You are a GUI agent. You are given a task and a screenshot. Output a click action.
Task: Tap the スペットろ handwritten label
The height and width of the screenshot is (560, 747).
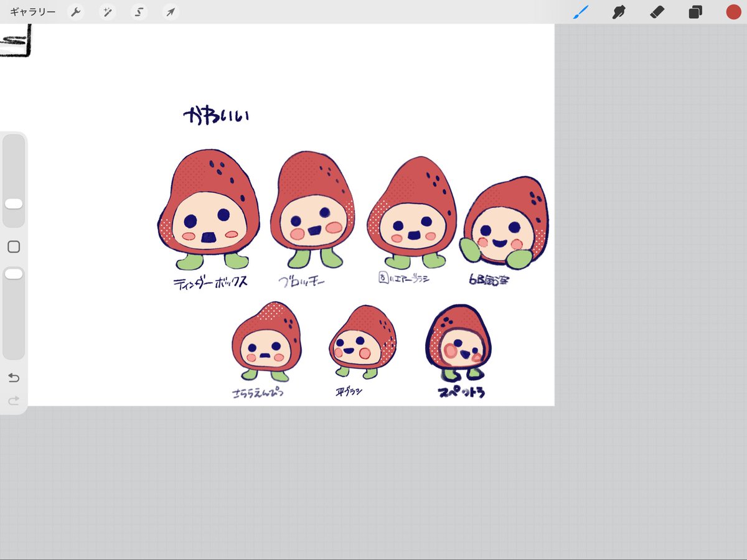point(461,393)
